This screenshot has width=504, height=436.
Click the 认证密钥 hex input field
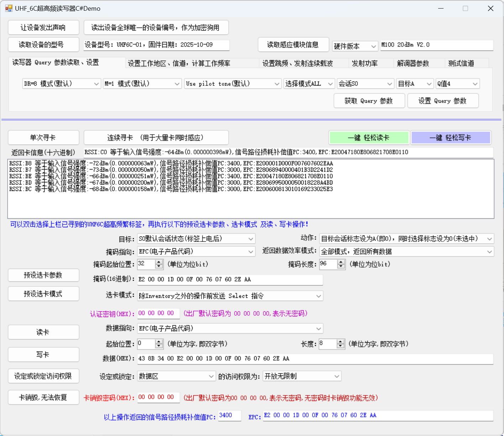pos(158,313)
